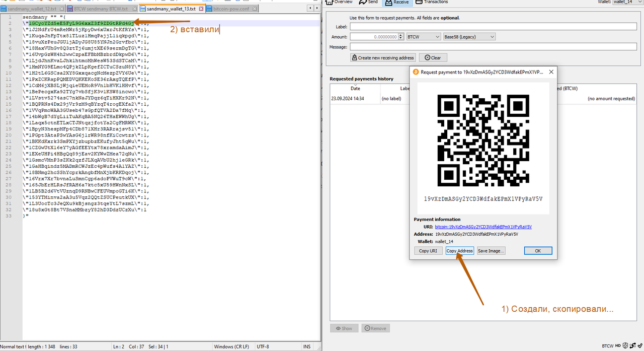Click Ln : 2 Col : 37 status entry
This screenshot has width=644, height=351.
[x=128, y=346]
